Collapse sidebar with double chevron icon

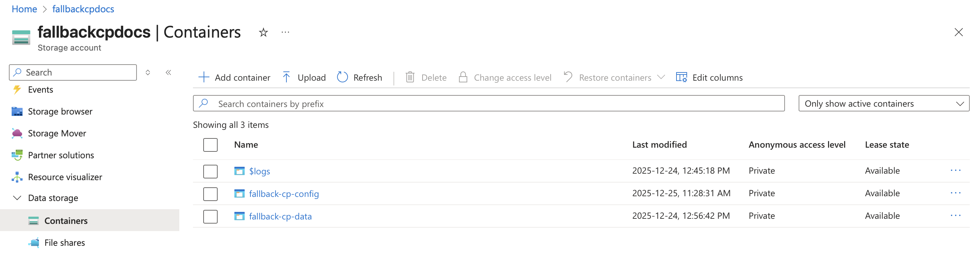pyautogui.click(x=169, y=72)
